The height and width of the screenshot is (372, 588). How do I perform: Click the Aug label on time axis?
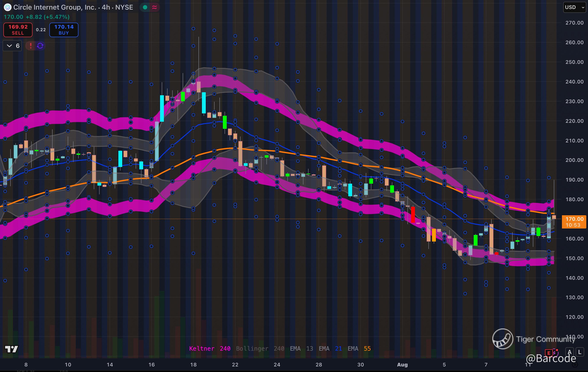(x=402, y=365)
